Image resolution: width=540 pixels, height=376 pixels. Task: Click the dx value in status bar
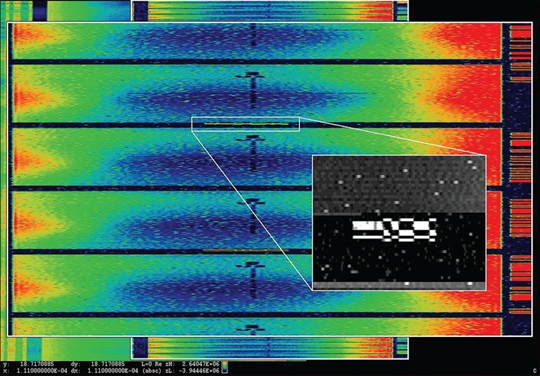tap(113, 370)
